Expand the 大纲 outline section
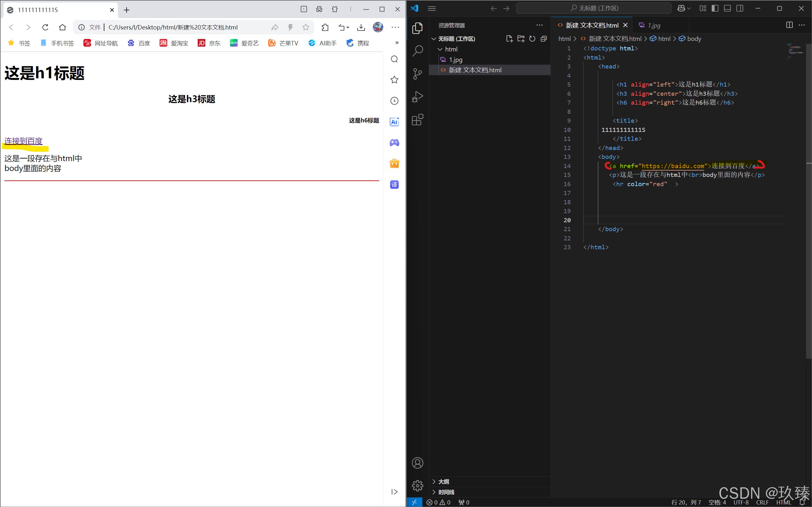 pos(443,482)
